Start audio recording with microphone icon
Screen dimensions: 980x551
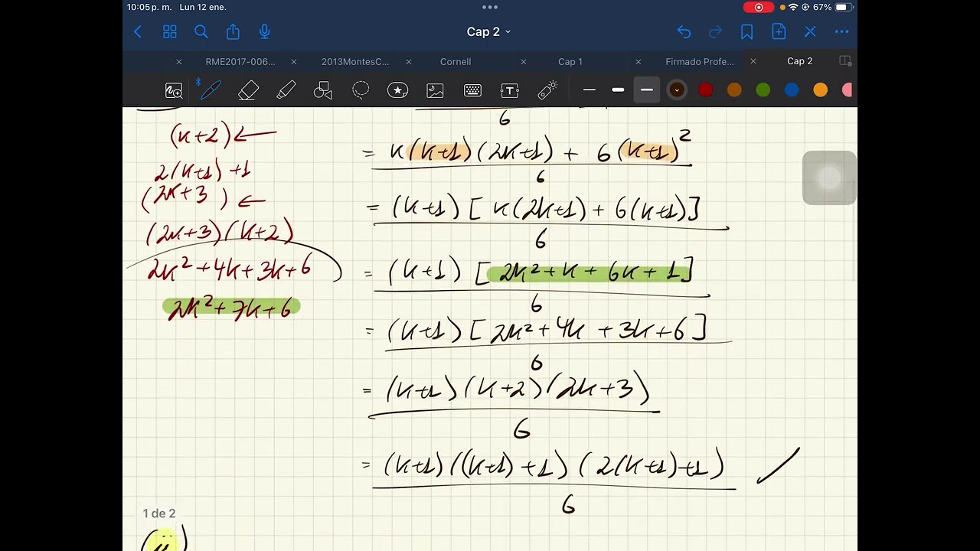tap(265, 31)
